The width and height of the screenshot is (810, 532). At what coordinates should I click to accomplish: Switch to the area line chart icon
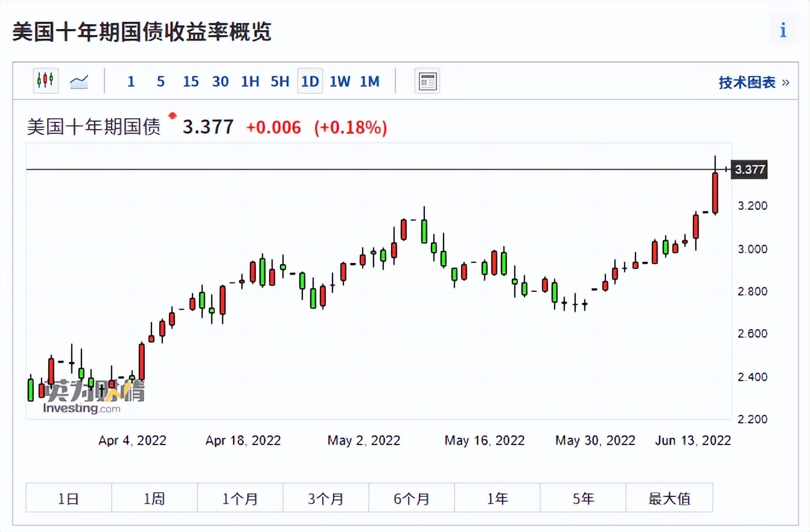pos(79,81)
